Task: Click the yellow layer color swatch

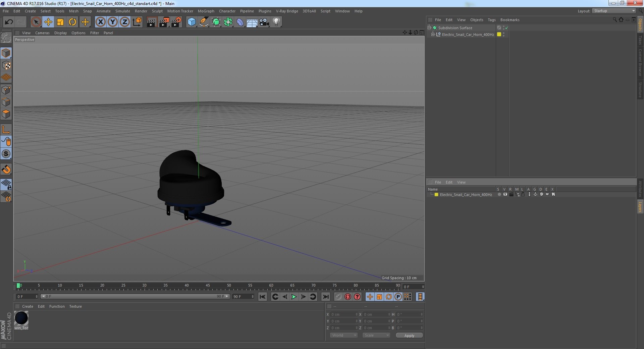Action: (x=436, y=195)
